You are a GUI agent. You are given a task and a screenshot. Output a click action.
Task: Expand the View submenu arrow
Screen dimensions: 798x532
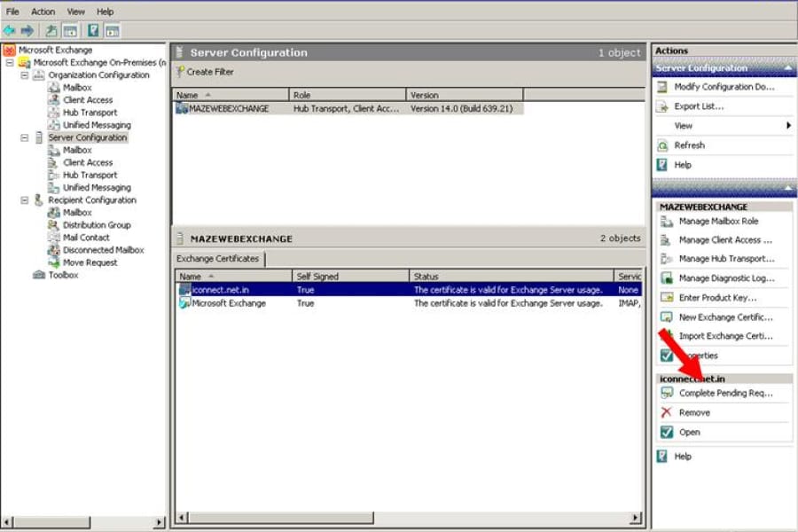pos(788,125)
